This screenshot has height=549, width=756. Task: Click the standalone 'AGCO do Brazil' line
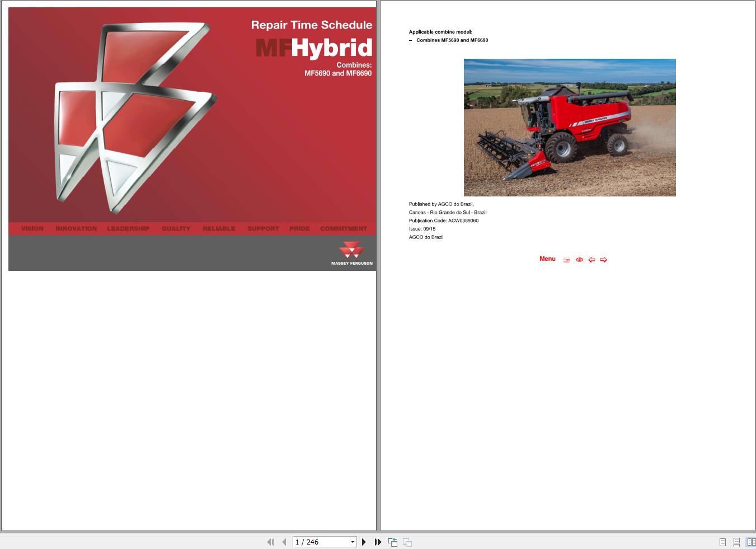[x=426, y=237]
